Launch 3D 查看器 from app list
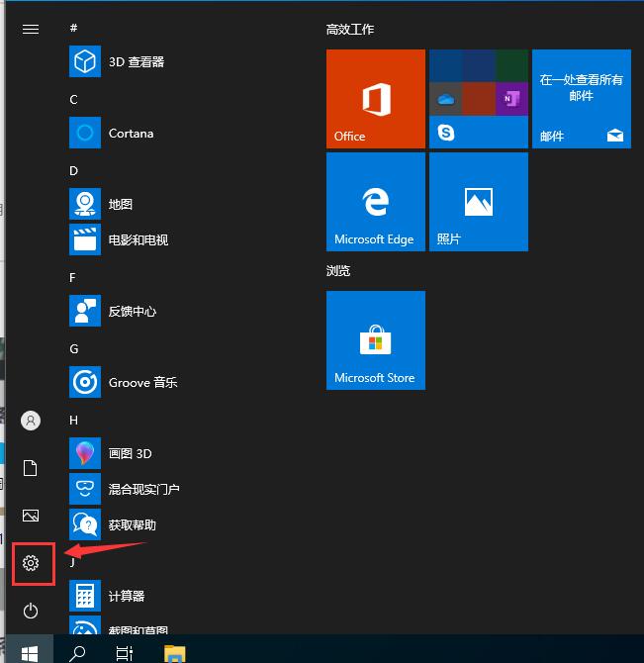Image resolution: width=644 pixels, height=663 pixels. click(136, 61)
